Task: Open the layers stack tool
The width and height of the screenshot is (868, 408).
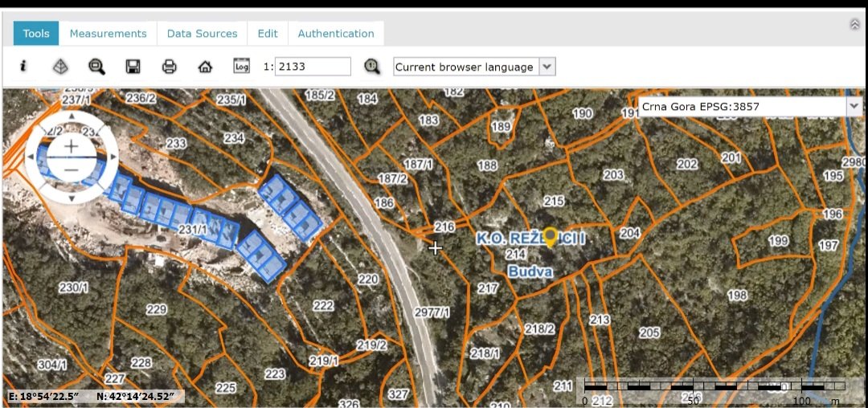Action: click(60, 67)
